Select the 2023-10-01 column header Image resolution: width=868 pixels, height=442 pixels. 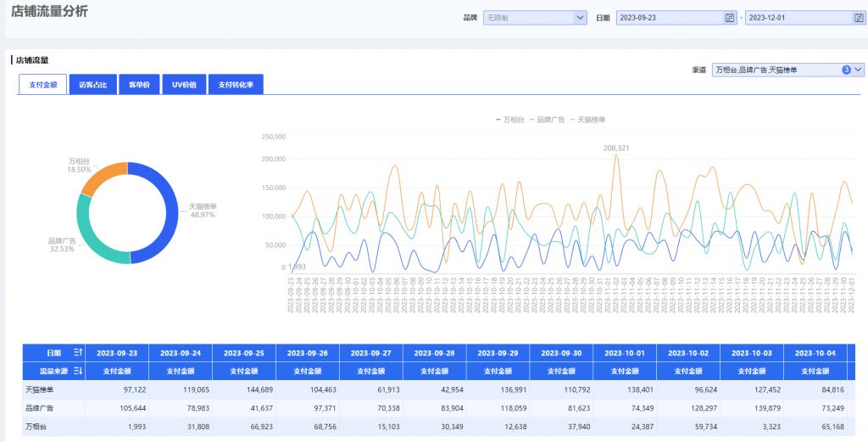(x=625, y=353)
